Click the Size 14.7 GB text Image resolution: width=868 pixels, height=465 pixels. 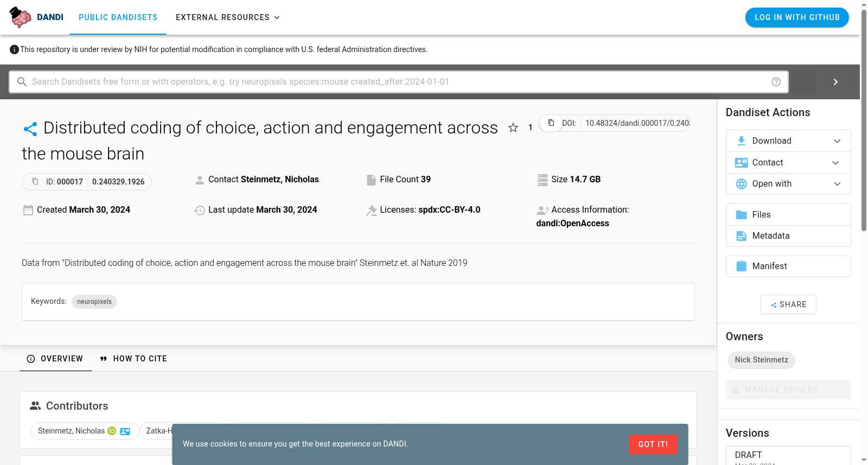[576, 180]
